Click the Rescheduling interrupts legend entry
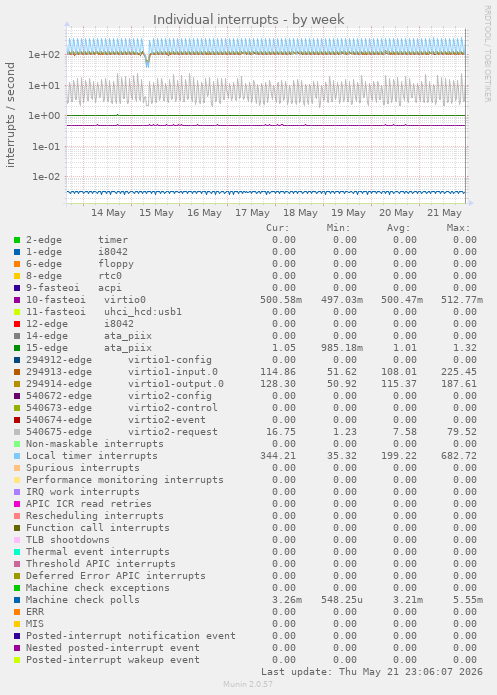Image resolution: width=497 pixels, height=695 pixels. click(x=94, y=516)
